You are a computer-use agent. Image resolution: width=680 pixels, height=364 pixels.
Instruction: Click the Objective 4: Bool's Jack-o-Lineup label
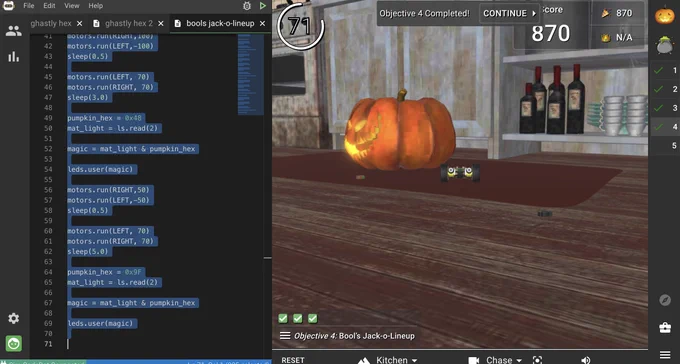pyautogui.click(x=354, y=336)
